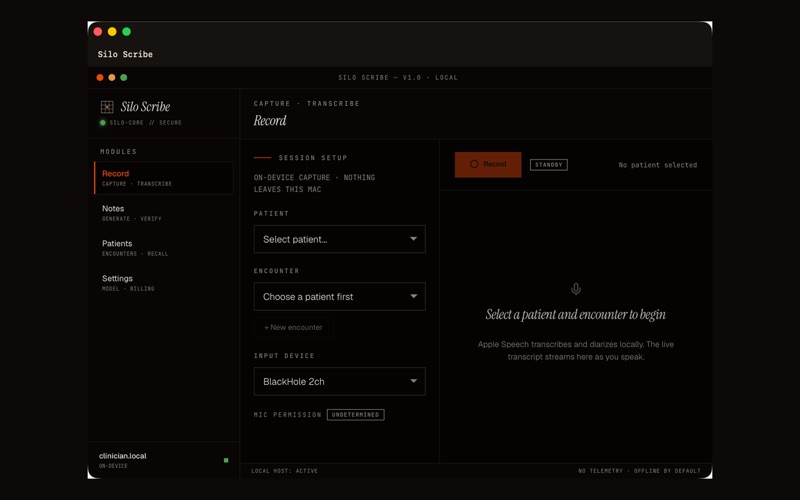Open the Patients module
The image size is (800, 500).
(163, 248)
